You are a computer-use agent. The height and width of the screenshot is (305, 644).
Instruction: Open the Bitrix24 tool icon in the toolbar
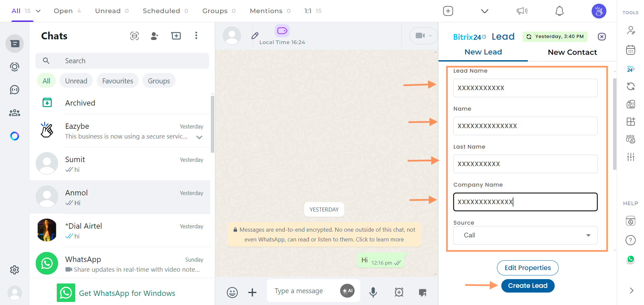(x=631, y=69)
